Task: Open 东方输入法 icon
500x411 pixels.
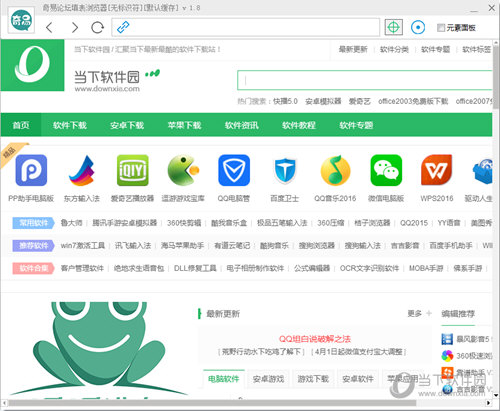Action: pos(82,170)
